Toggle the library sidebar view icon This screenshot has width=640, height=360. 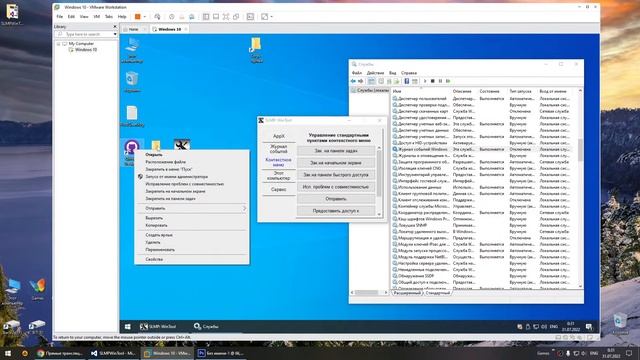click(206, 17)
